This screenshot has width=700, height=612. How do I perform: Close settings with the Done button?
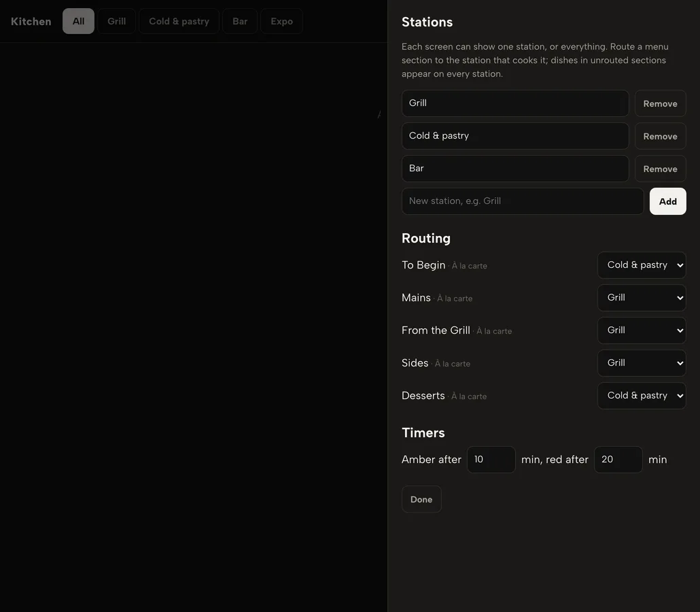(x=421, y=499)
